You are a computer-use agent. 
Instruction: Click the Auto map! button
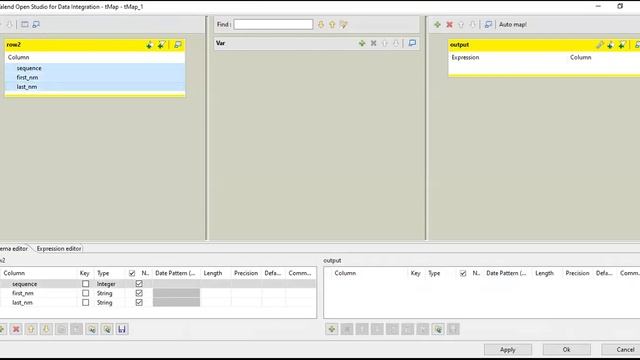(x=513, y=24)
